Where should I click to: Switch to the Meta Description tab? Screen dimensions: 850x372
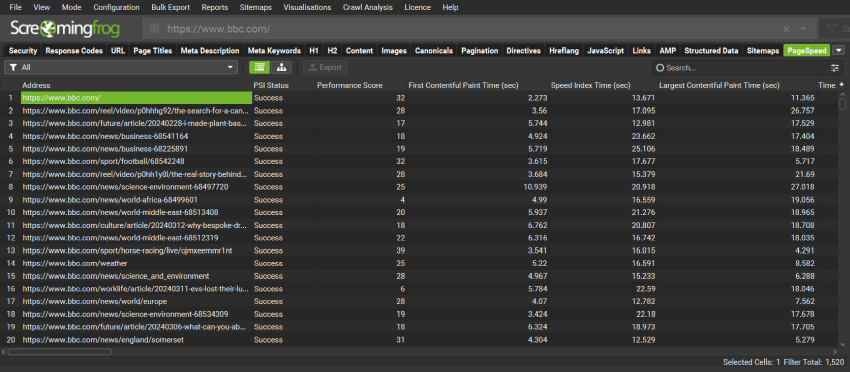coord(210,50)
